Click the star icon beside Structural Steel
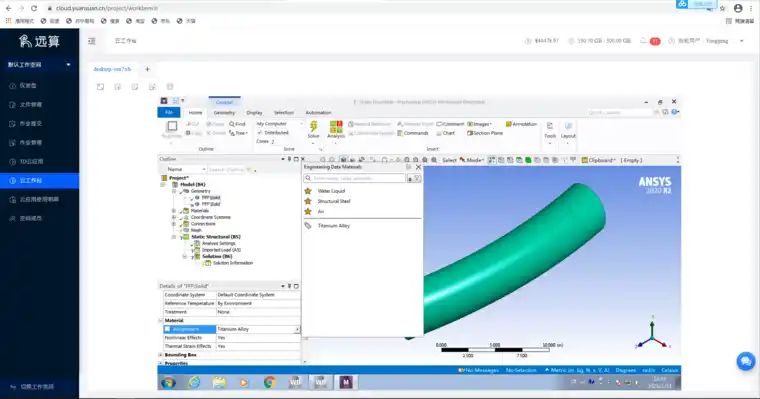The width and height of the screenshot is (760, 399). coord(308,201)
